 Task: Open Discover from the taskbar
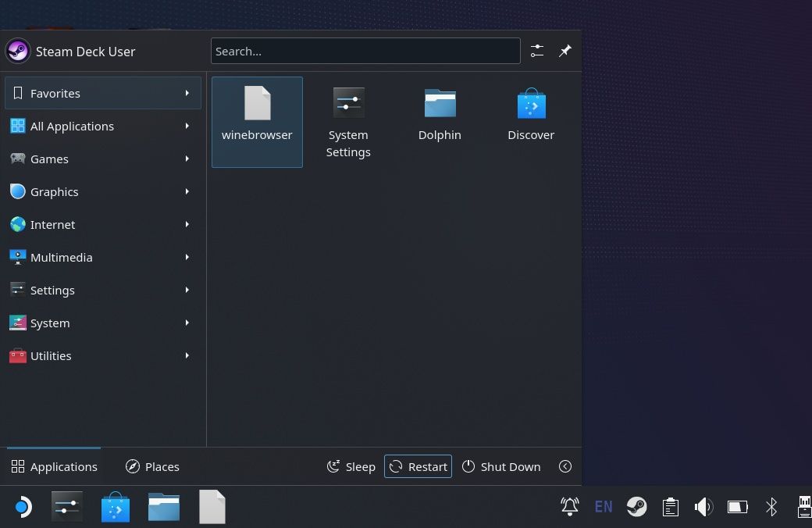[x=116, y=507]
